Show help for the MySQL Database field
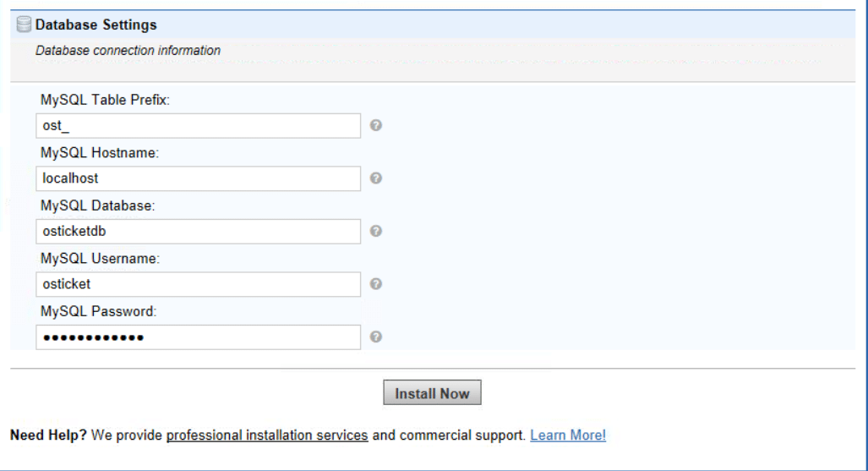 (x=376, y=231)
